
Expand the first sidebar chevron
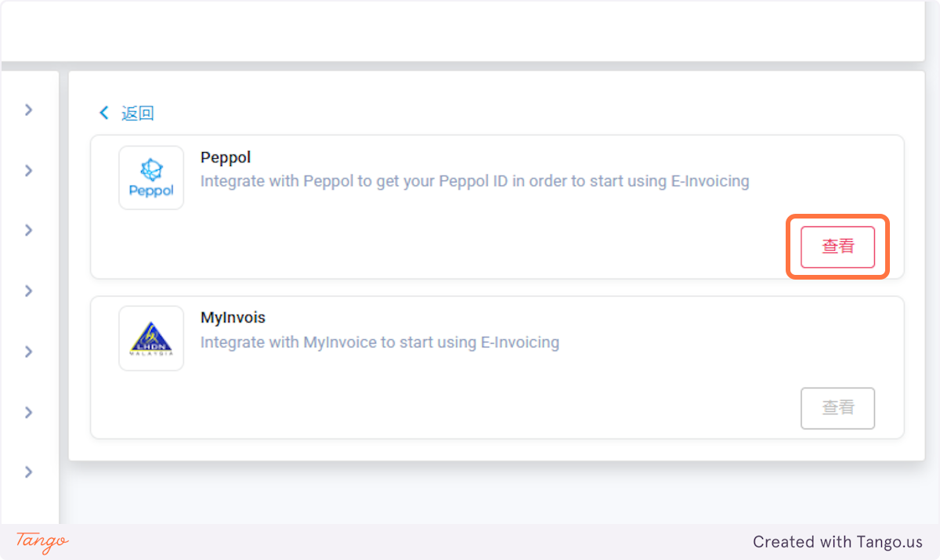(29, 110)
